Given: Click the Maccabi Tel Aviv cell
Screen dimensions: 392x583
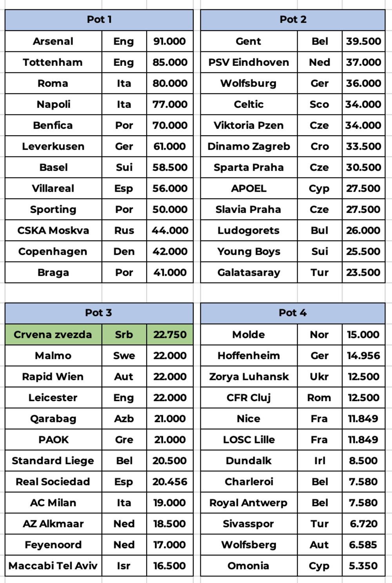Looking at the screenshot, I should tap(53, 566).
